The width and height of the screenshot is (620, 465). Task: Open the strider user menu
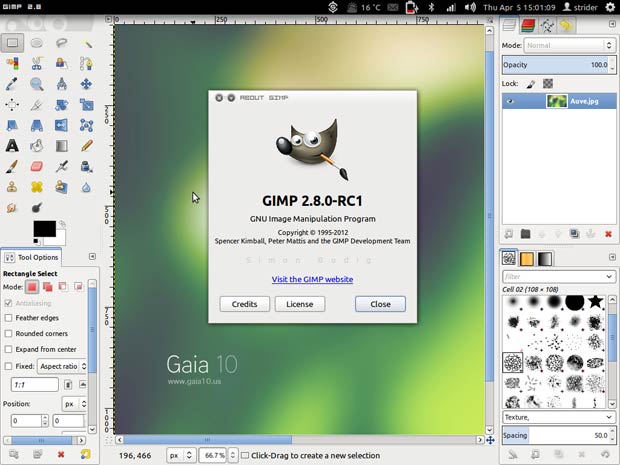(x=580, y=7)
